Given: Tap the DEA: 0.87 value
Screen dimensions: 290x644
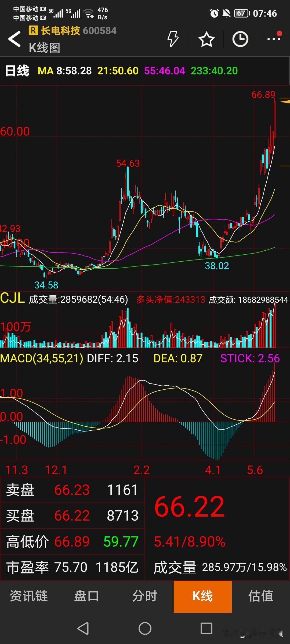Looking at the screenshot, I should click(x=178, y=358).
